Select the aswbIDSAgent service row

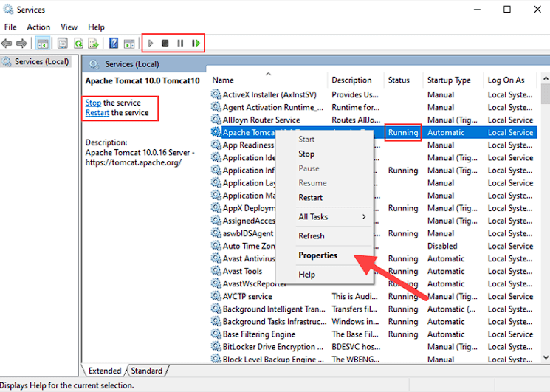(x=374, y=233)
